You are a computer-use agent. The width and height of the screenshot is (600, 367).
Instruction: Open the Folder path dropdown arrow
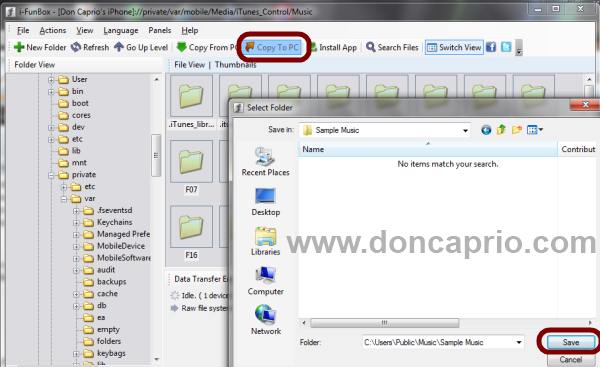click(x=519, y=342)
